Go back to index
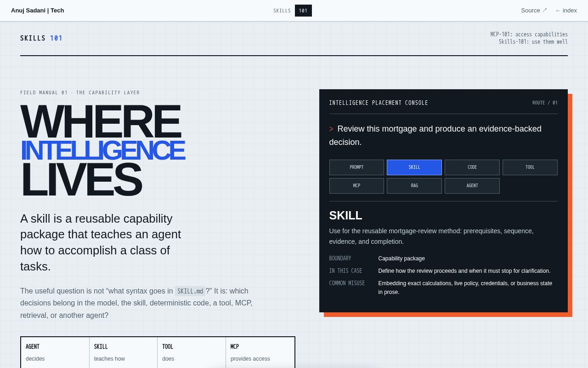 tap(566, 11)
